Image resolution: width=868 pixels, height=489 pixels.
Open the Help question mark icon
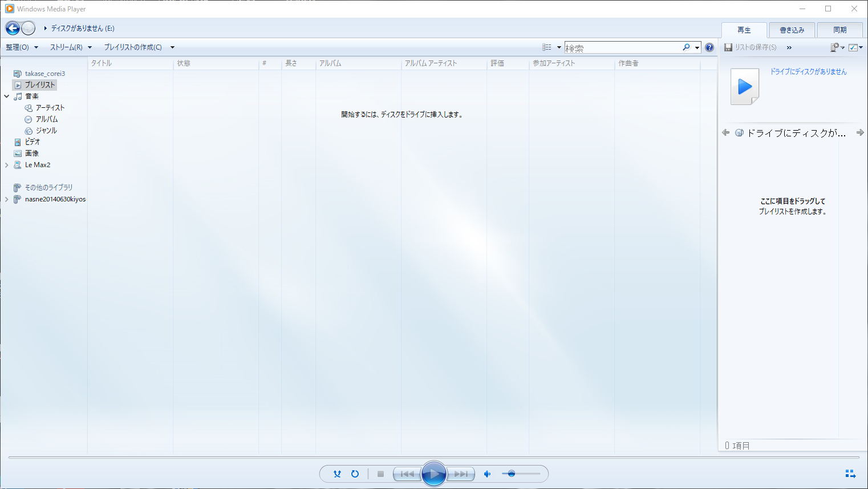(709, 47)
